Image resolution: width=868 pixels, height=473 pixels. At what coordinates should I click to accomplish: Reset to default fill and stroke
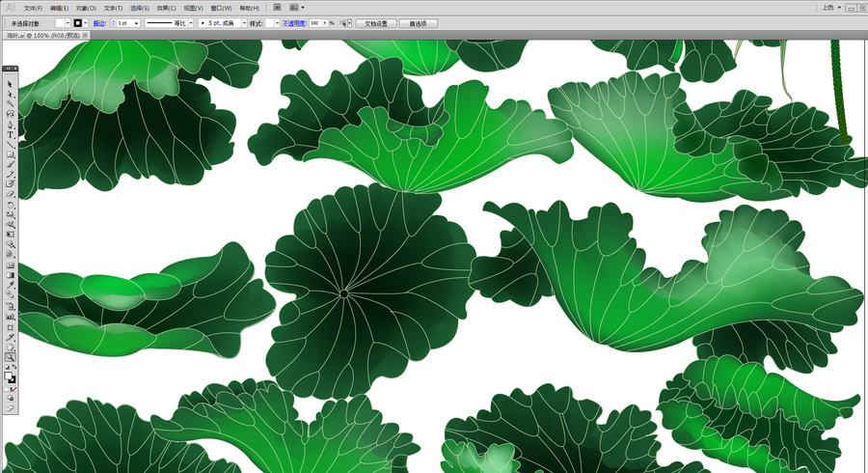[x=7, y=367]
